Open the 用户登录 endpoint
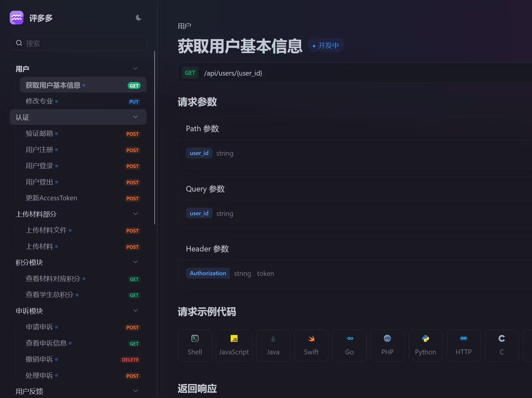Image resolution: width=532 pixels, height=398 pixels. pyautogui.click(x=83, y=166)
